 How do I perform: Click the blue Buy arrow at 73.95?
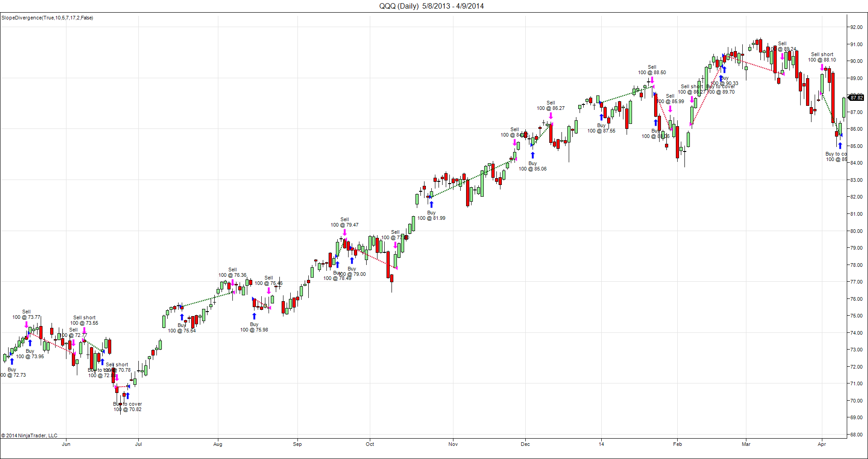coord(30,343)
